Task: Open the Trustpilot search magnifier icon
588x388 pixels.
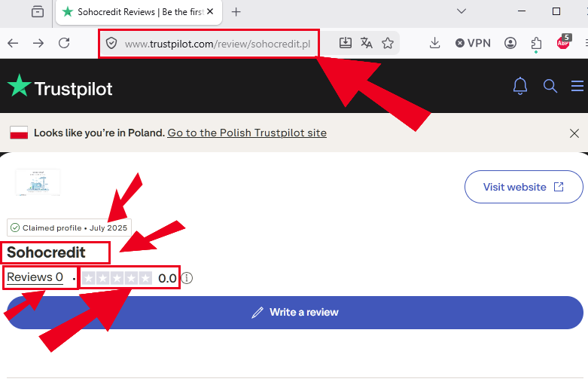Action: pyautogui.click(x=550, y=86)
